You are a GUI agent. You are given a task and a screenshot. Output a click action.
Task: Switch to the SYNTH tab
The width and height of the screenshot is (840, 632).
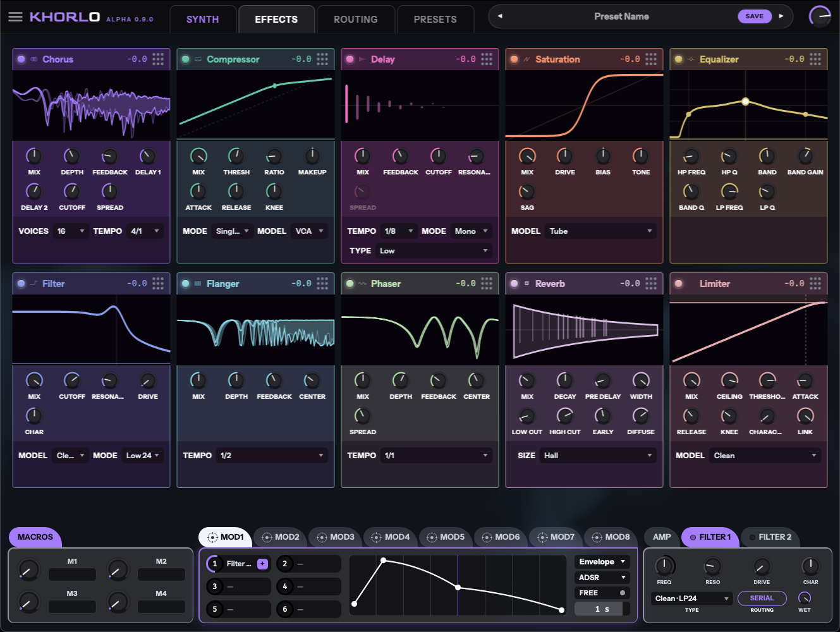[202, 20]
